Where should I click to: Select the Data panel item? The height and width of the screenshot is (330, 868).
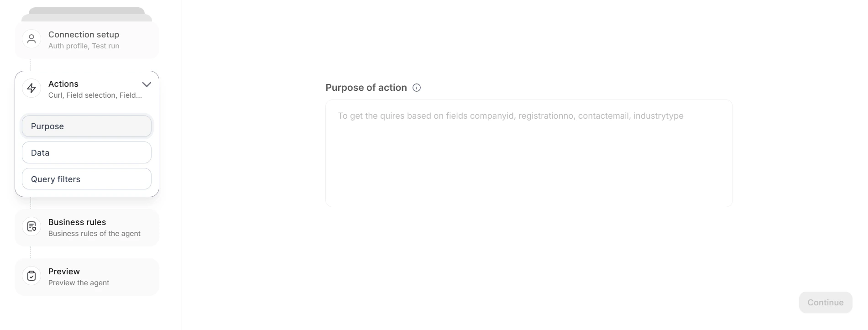86,152
